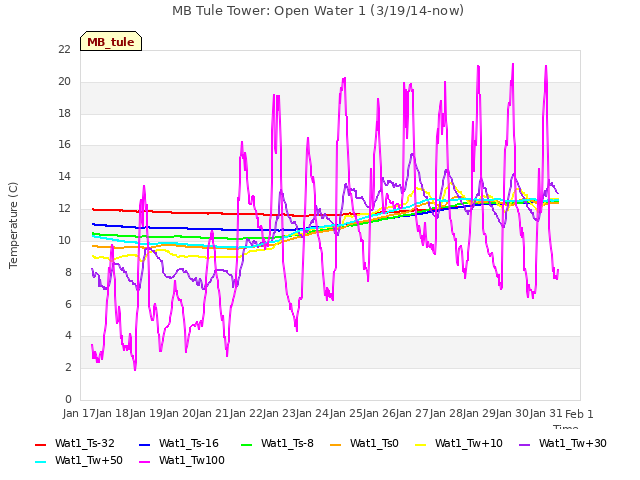
Task: Click the Jan 22 x-axis tick label
Action: tap(247, 413)
